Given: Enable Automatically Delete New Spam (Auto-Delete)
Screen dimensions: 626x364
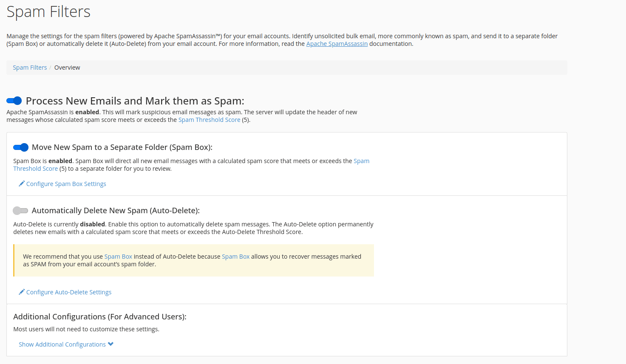Looking at the screenshot, I should tap(20, 210).
